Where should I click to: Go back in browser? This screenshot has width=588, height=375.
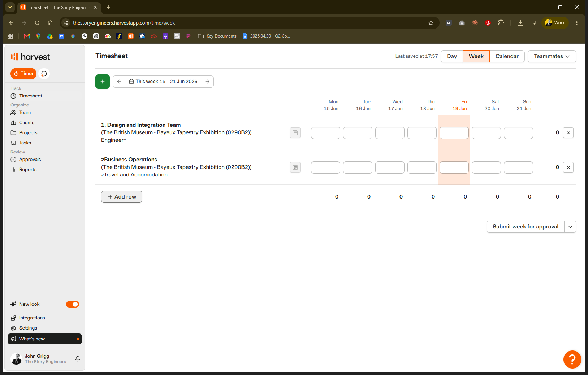point(11,23)
